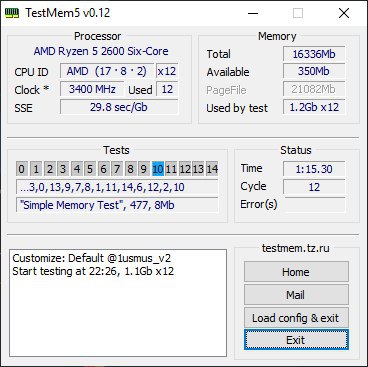Click the Time value 1:15.30 field
The image size is (368, 367).
pyautogui.click(x=314, y=169)
